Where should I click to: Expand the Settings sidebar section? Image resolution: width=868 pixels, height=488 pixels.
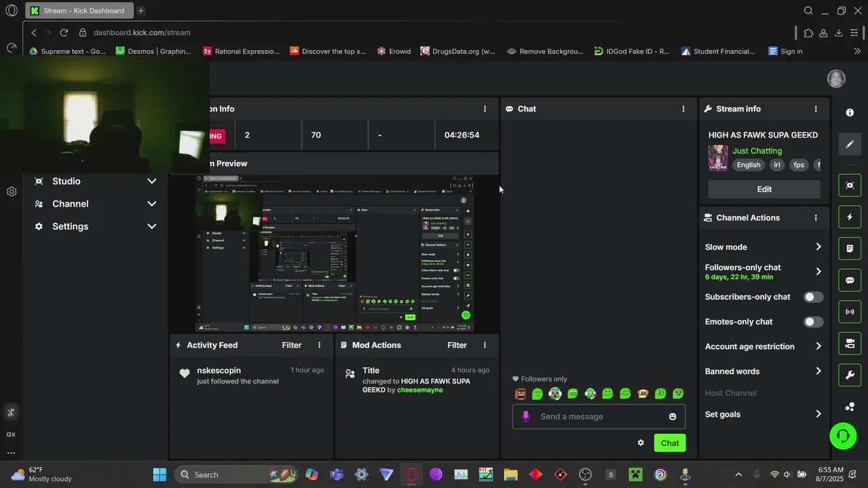click(95, 226)
